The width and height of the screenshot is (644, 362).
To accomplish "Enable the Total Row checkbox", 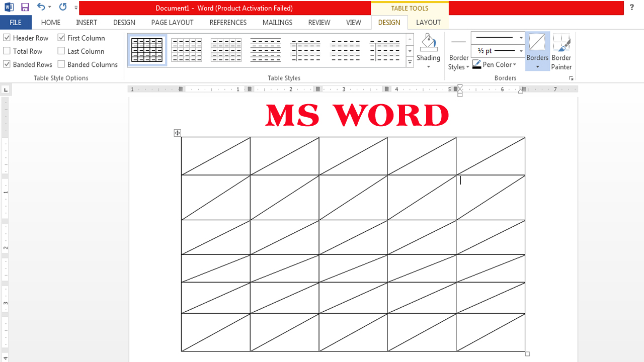I will click(x=7, y=51).
